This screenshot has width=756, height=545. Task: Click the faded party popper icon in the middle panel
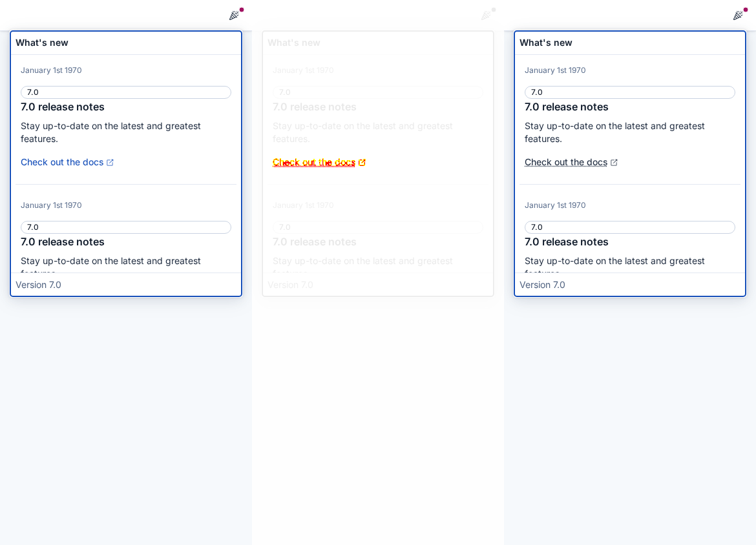(x=486, y=15)
